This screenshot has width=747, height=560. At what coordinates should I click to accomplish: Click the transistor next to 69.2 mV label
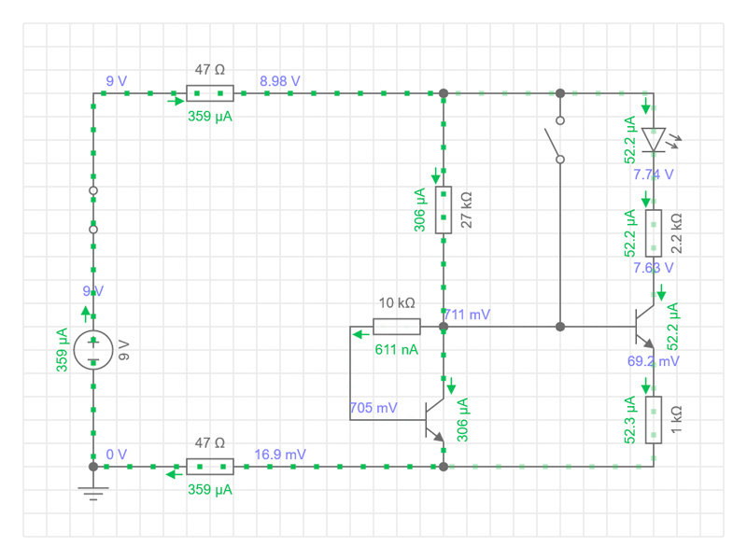[644, 327]
